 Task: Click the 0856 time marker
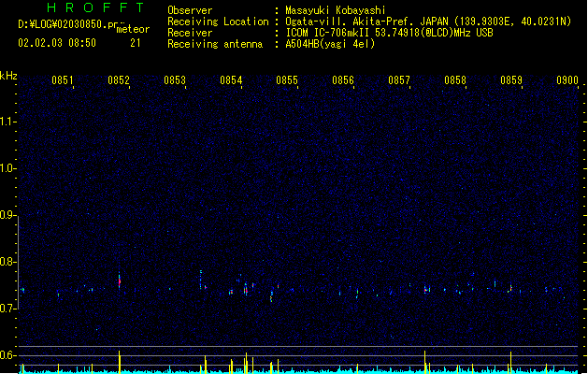tap(343, 80)
